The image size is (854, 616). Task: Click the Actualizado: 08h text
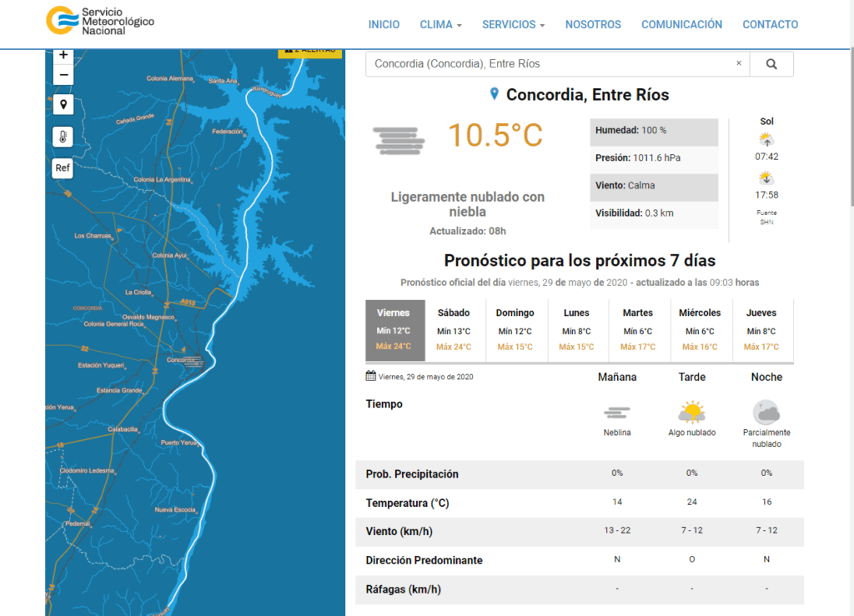click(467, 231)
